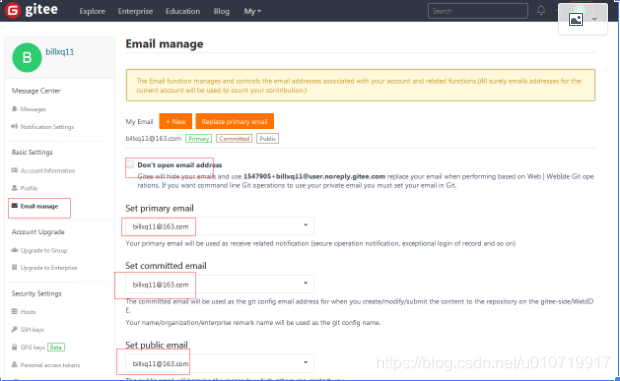Click the Primary tag label
The image size is (620, 381).
(198, 139)
